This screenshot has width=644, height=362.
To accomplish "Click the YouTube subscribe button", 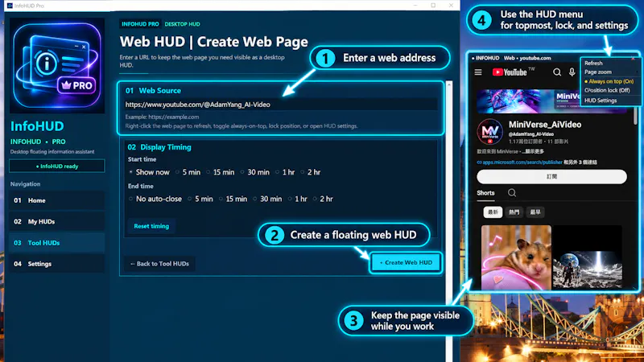I will coord(551,176).
